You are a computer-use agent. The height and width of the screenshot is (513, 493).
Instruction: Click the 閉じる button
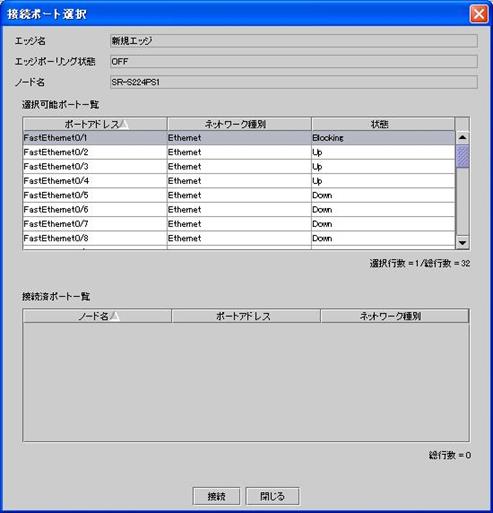click(x=272, y=496)
